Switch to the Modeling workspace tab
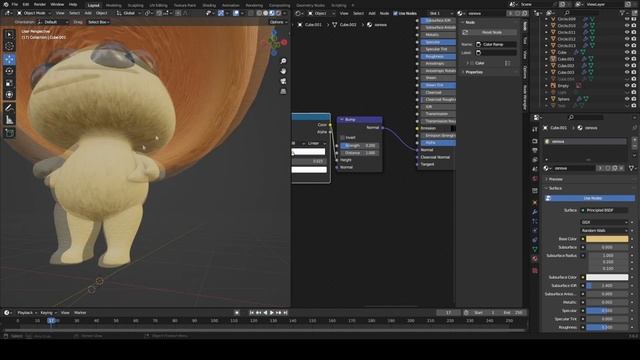Image resolution: width=640 pixels, height=360 pixels. [113, 5]
